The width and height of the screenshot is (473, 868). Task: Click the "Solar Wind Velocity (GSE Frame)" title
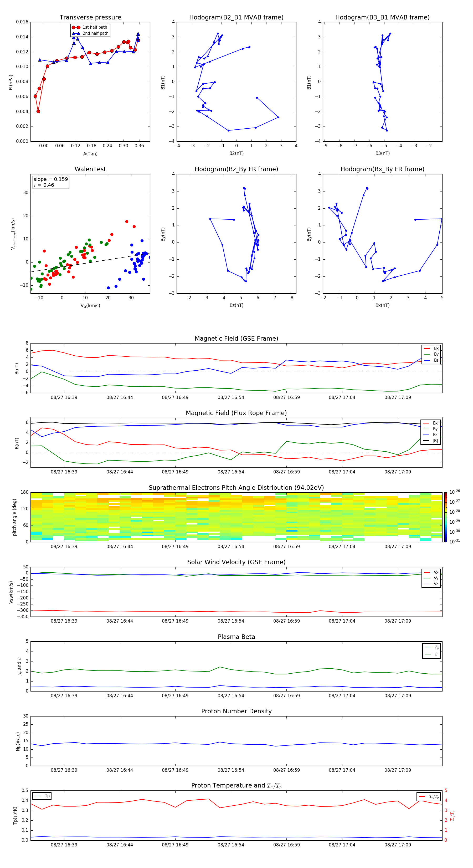click(x=236, y=562)
